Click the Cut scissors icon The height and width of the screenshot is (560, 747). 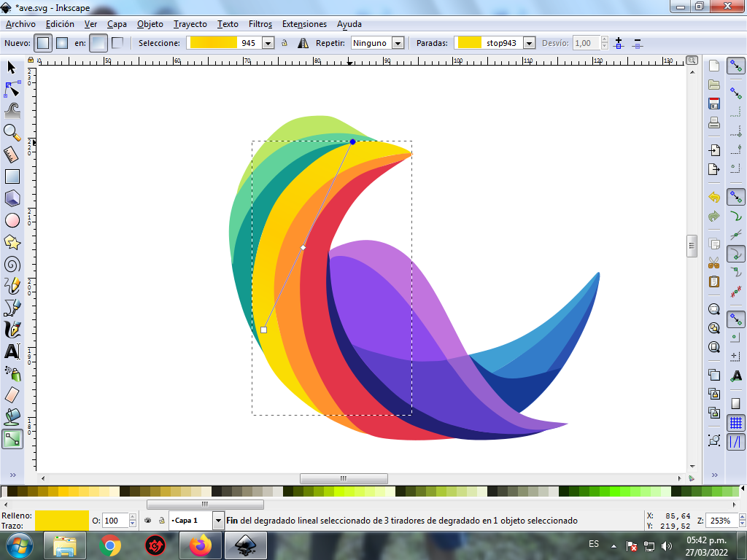pos(714,262)
